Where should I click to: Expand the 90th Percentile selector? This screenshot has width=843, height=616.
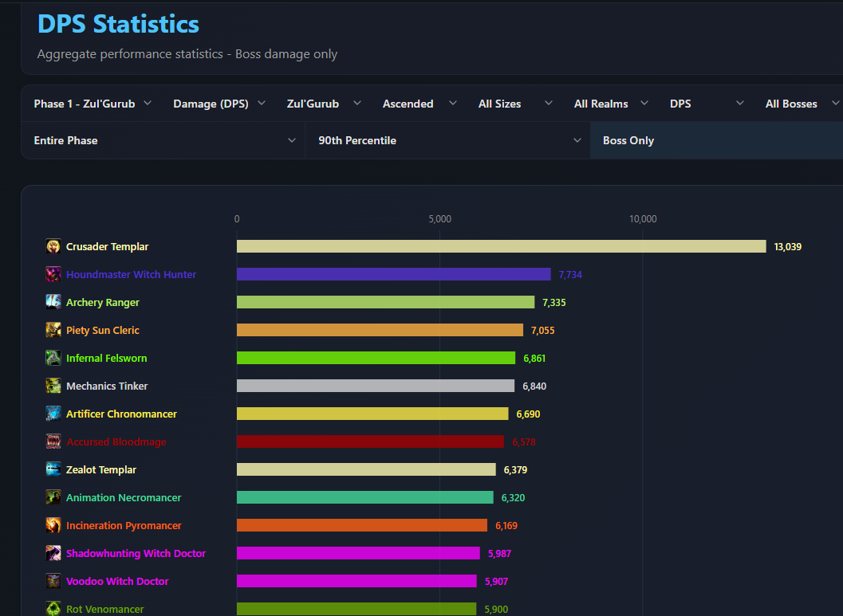coord(448,140)
